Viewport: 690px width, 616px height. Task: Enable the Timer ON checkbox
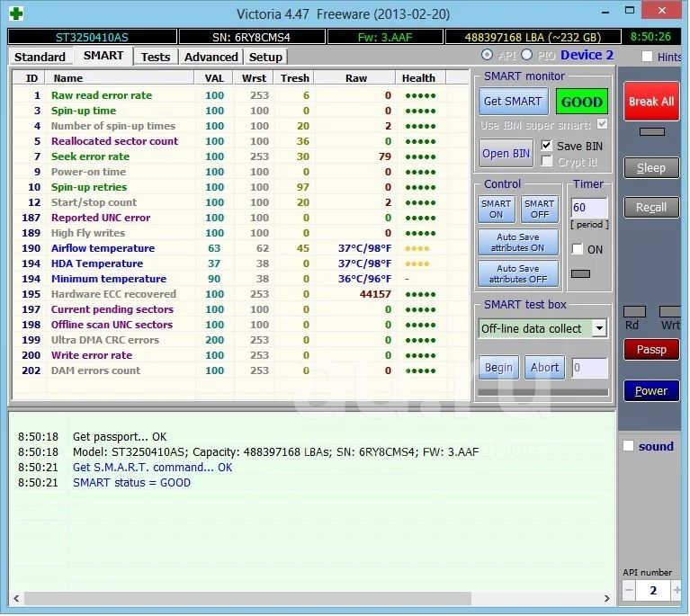[577, 249]
